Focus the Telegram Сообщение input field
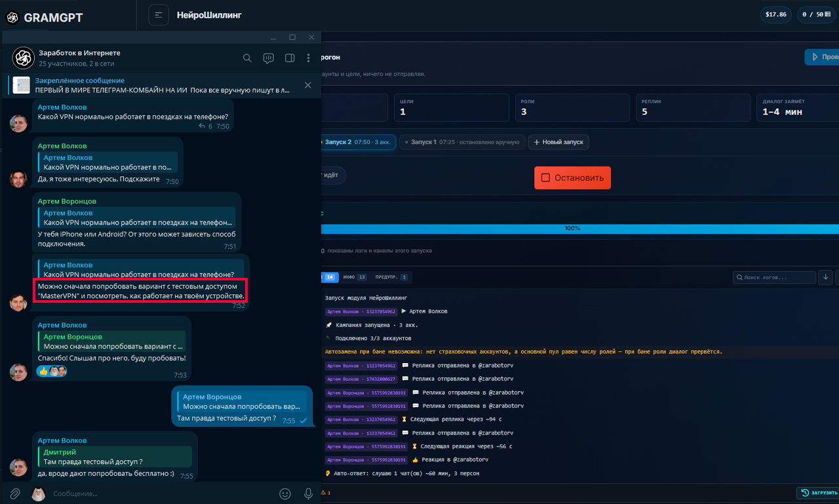This screenshot has height=504, width=839. (161, 494)
